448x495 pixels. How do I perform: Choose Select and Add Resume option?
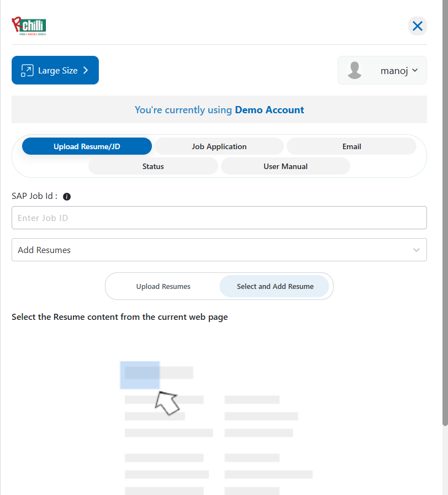click(275, 286)
